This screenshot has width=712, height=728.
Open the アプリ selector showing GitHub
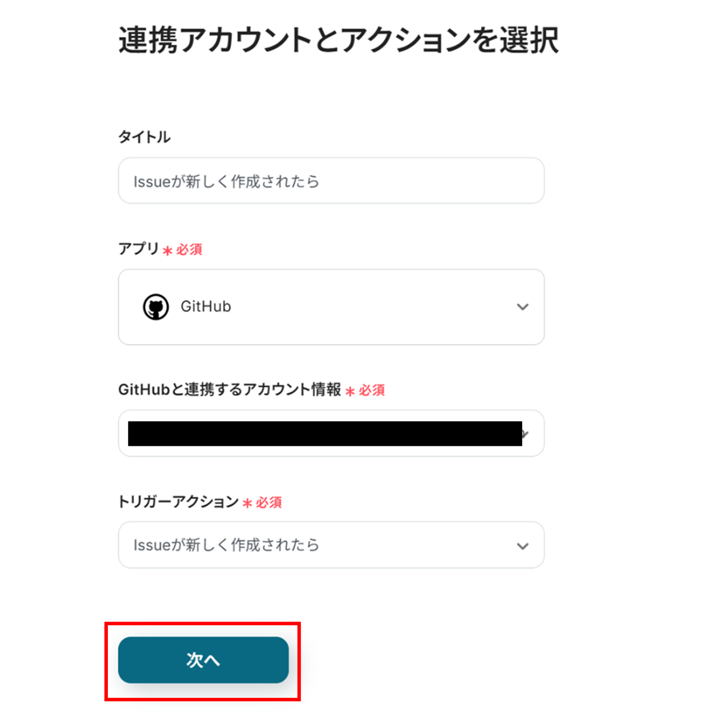[x=331, y=307]
